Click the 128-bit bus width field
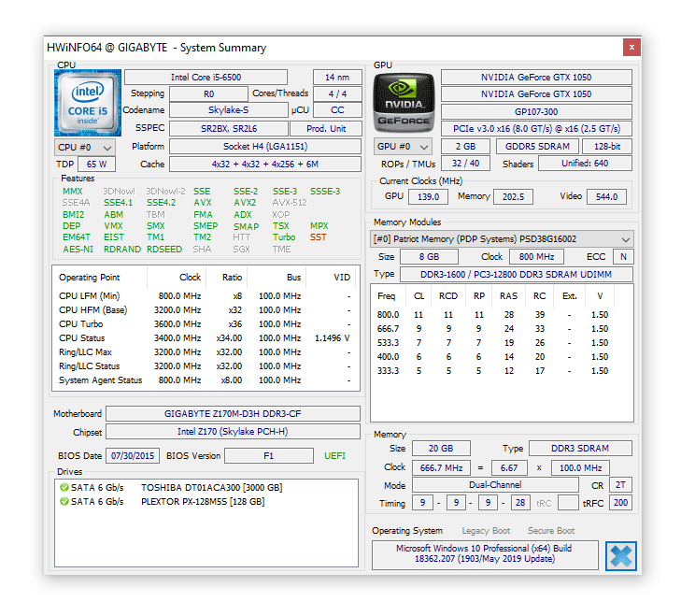The height and width of the screenshot is (616, 681). (606, 147)
